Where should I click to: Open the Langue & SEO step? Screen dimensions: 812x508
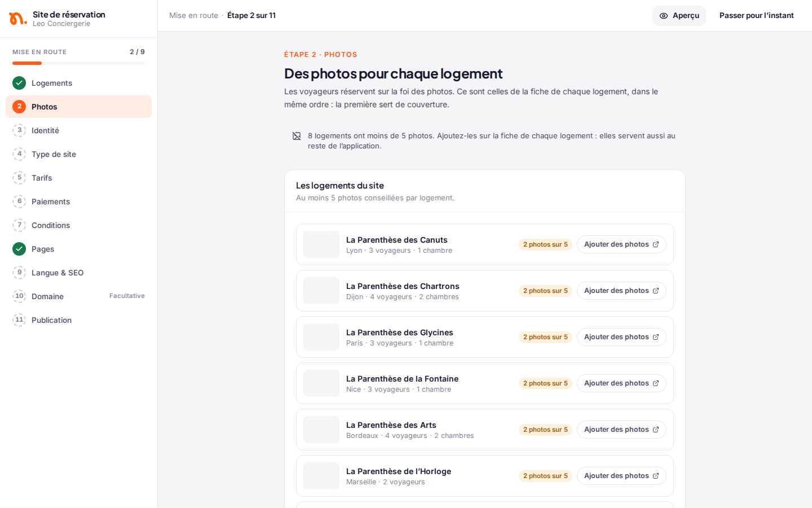click(x=78, y=273)
